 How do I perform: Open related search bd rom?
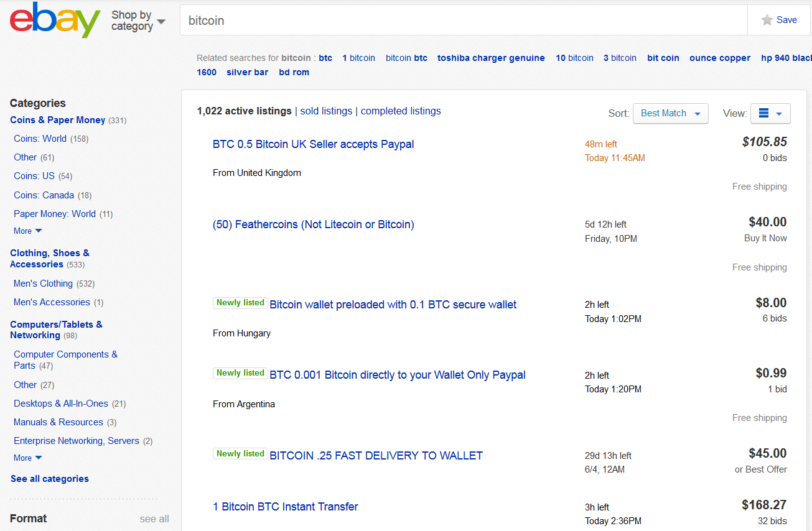coord(294,72)
